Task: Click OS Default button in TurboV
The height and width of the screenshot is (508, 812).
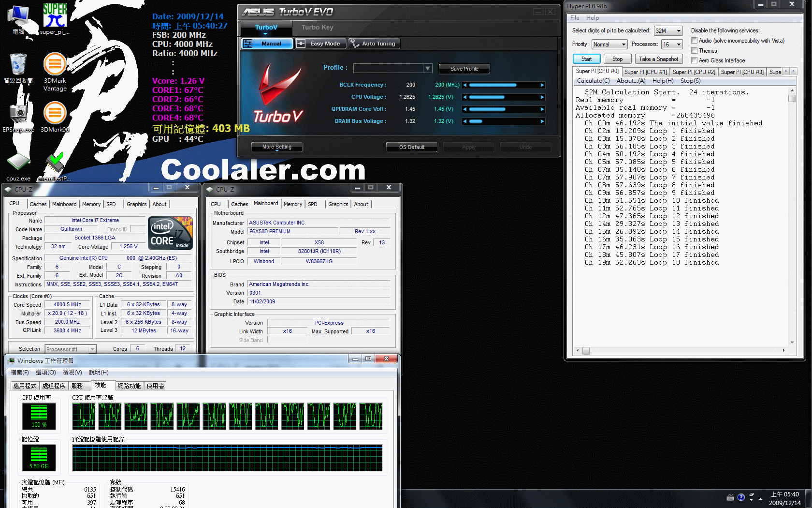Action: [x=412, y=147]
